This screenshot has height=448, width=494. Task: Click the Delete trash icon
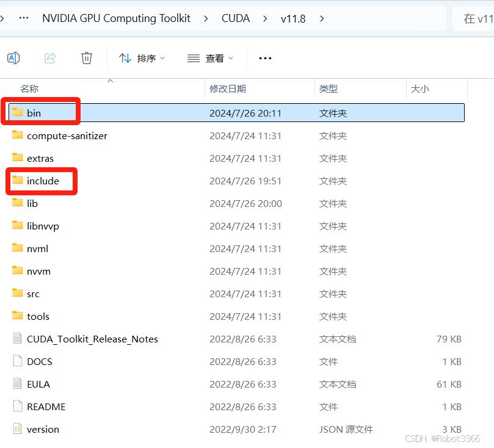(x=86, y=57)
